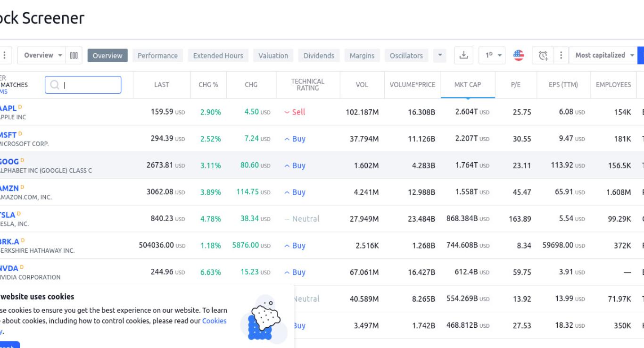The height and width of the screenshot is (348, 644).
Task: Switch to the Dividends tab
Action: 319,55
